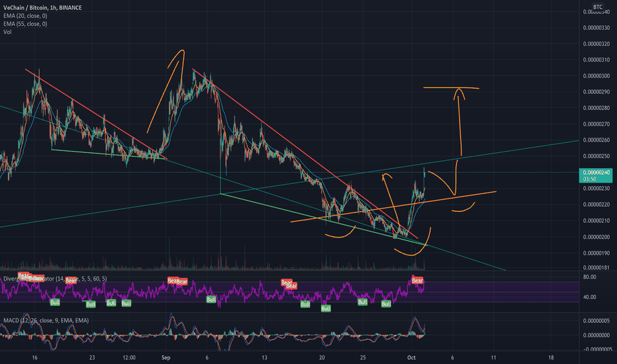
Task: Click the 80.00 level on divergence scale
Action: [589, 277]
